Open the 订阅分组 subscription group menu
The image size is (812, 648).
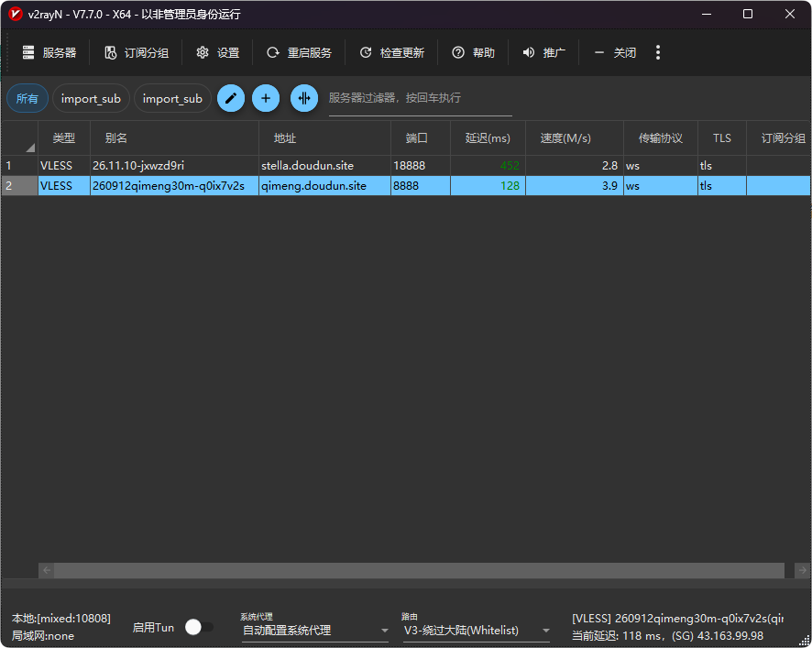[137, 53]
